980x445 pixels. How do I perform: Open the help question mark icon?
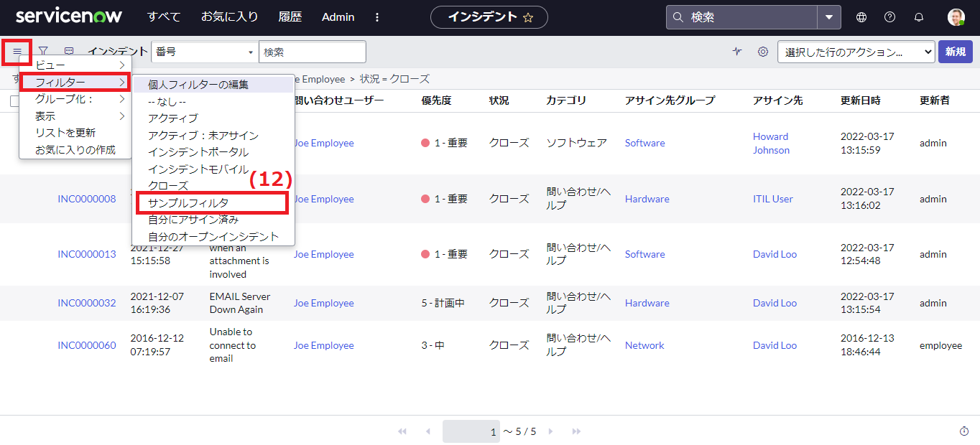pos(889,17)
